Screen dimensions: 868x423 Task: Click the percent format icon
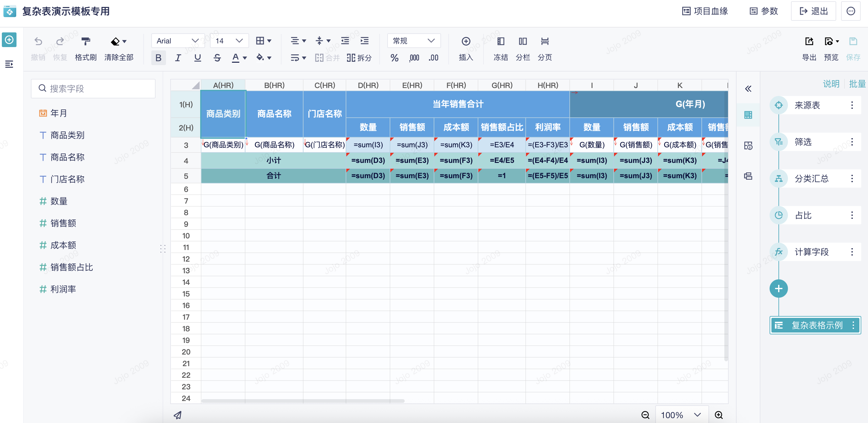(394, 58)
